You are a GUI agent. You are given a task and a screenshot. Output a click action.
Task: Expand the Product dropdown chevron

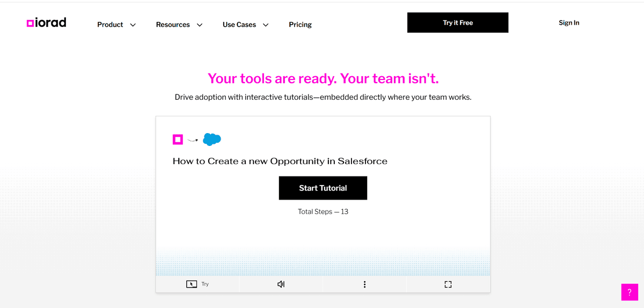(133, 25)
